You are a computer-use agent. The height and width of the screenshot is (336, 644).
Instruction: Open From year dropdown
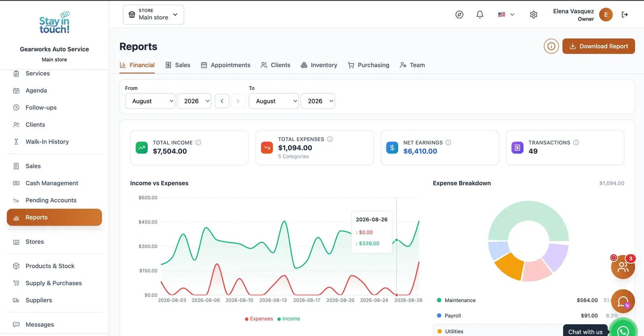pos(194,101)
